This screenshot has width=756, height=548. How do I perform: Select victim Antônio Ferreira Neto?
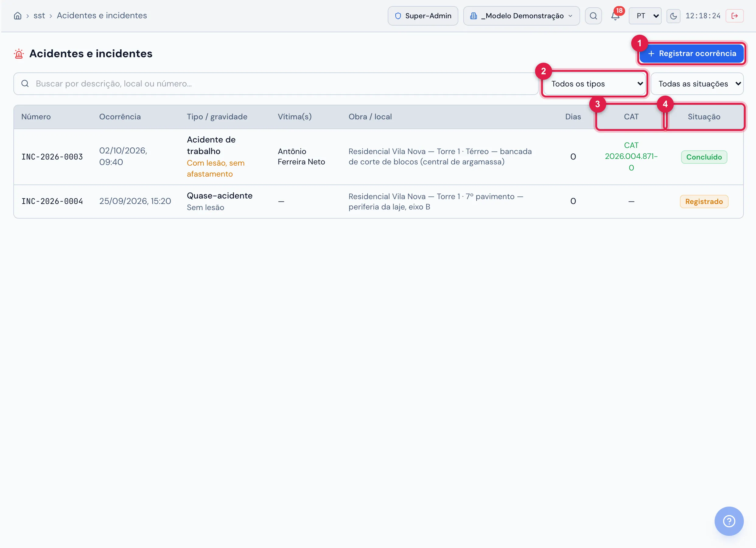point(301,156)
